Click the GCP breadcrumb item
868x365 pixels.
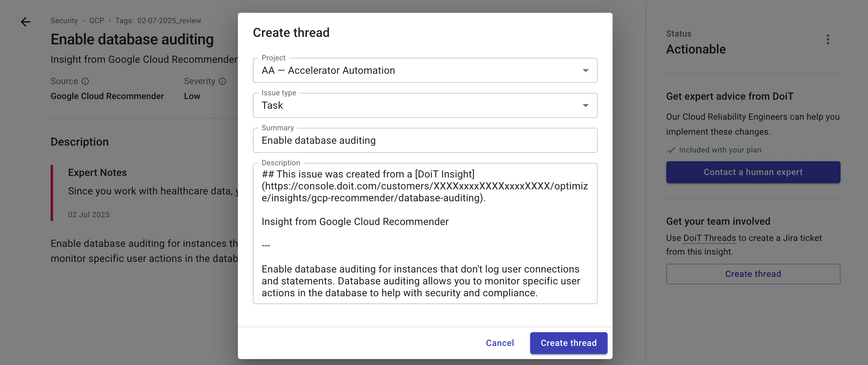point(96,20)
